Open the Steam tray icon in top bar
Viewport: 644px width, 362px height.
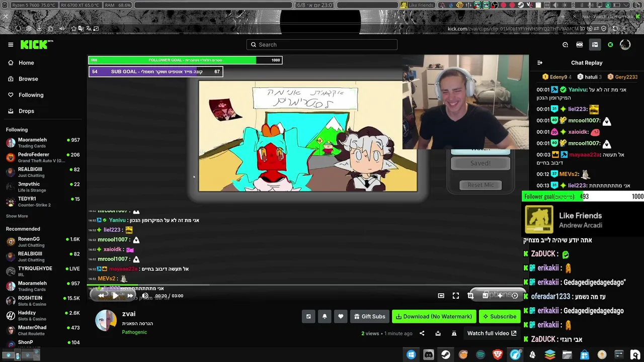(521, 5)
